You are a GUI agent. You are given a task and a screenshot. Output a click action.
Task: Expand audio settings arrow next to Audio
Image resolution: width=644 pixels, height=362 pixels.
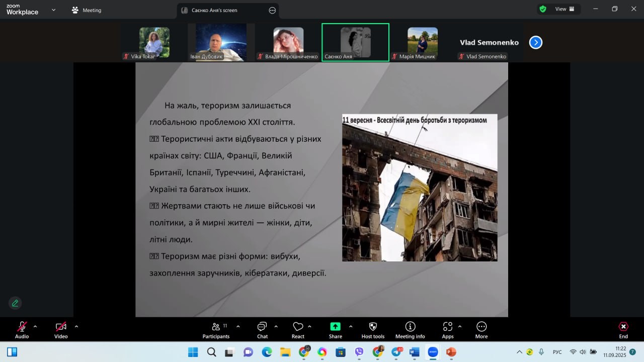coord(35,327)
